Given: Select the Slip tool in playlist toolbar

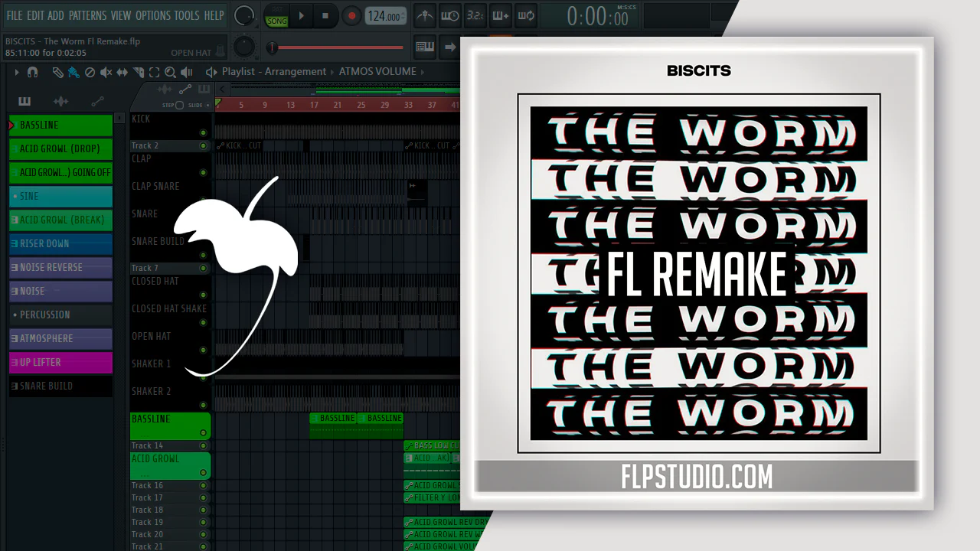Looking at the screenshot, I should pos(122,72).
